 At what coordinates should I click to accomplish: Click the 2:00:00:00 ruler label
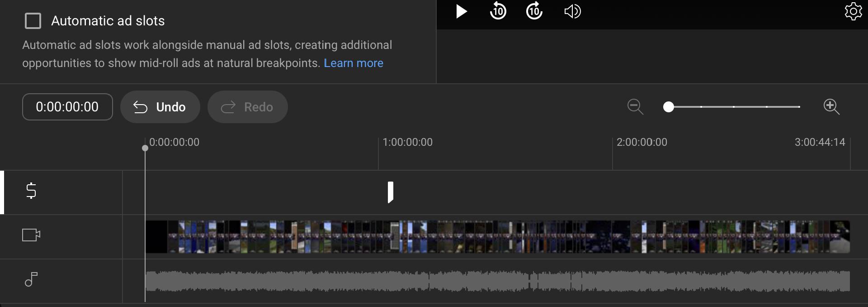(642, 142)
